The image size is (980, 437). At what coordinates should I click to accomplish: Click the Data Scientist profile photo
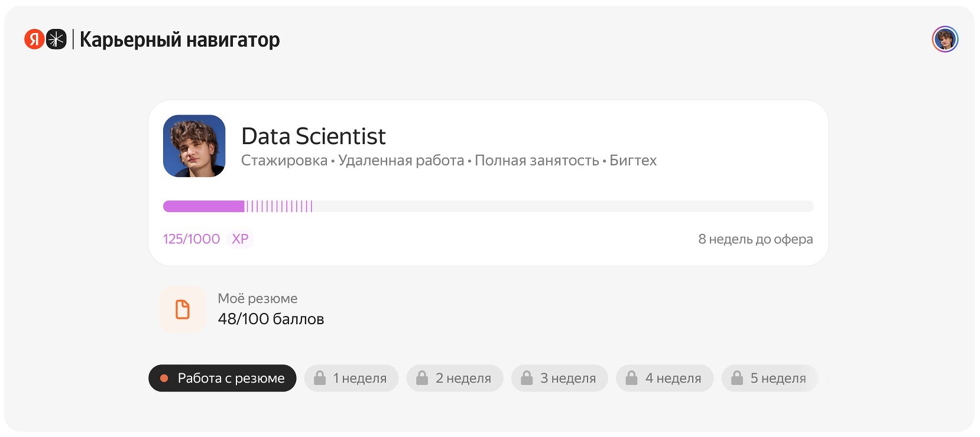(x=194, y=146)
